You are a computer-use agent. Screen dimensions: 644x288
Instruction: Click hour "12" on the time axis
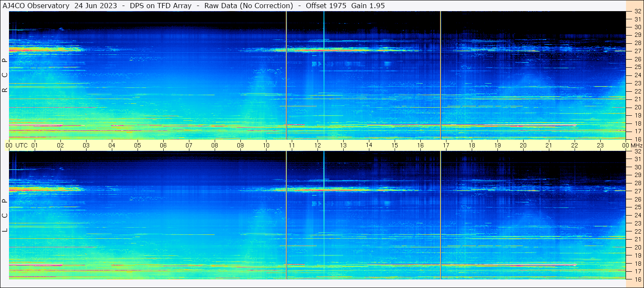[318, 145]
